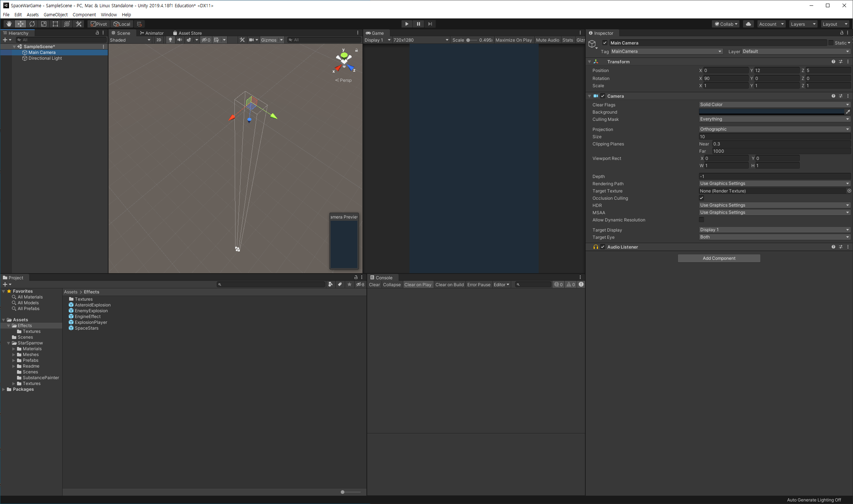Screen dimensions: 853x504
Task: Disable the Audio Listener component checkbox
Action: click(603, 247)
